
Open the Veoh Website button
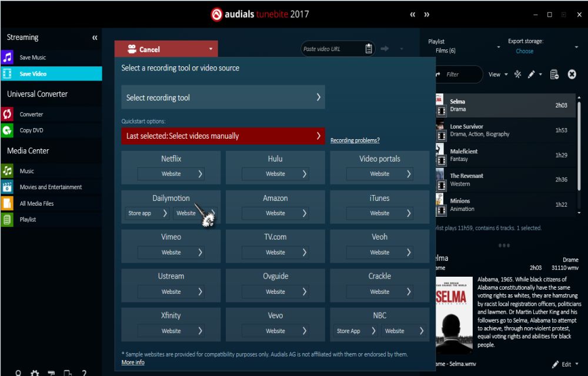pos(379,253)
